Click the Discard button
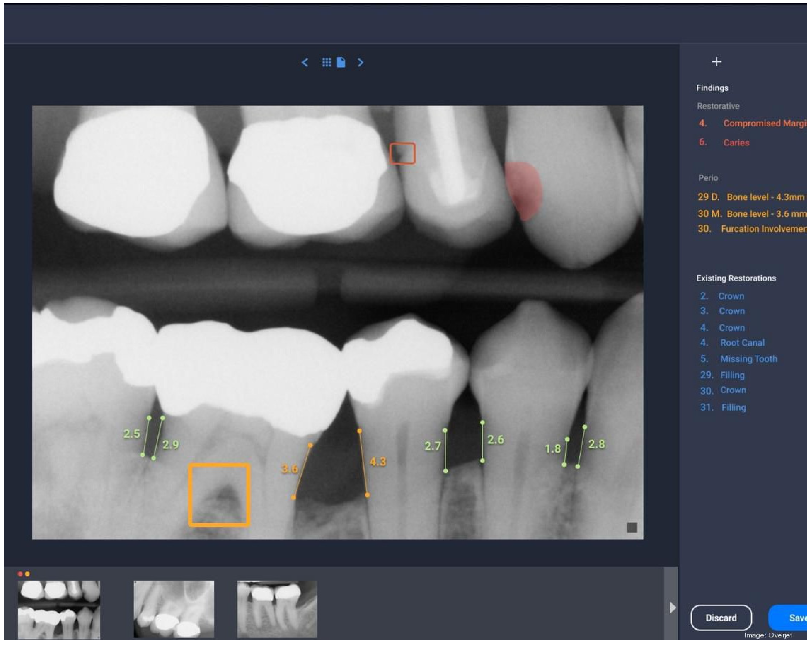 (721, 618)
